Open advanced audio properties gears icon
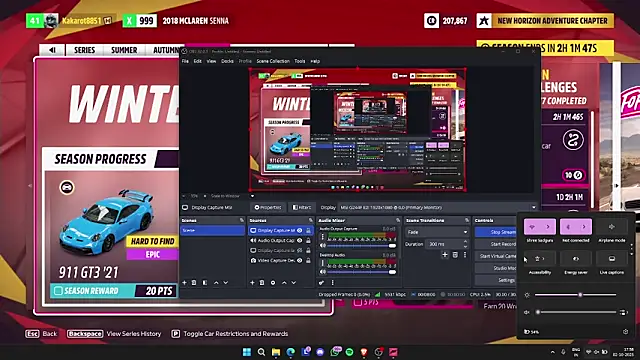Viewport: 640px width, 360px height. click(322, 282)
